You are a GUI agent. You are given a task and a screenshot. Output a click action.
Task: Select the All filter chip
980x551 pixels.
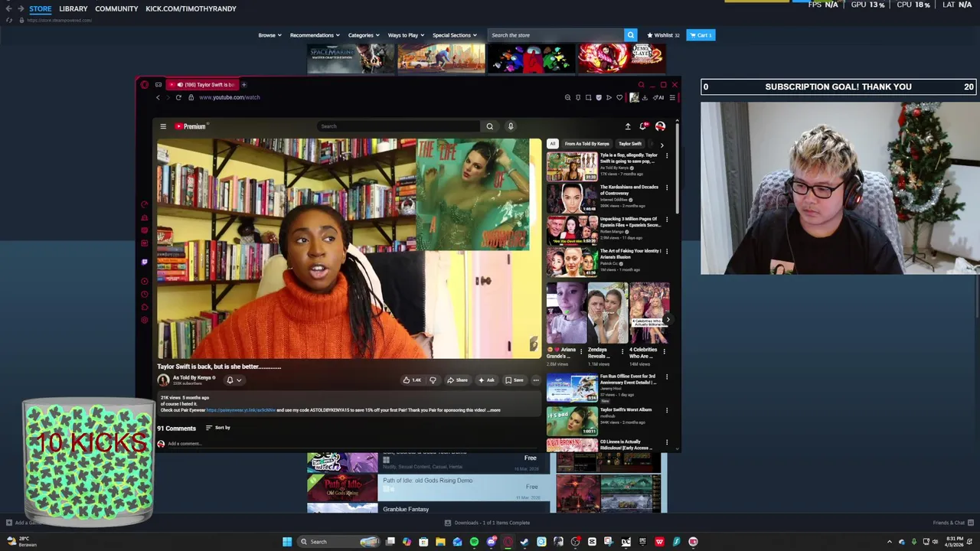tap(552, 144)
